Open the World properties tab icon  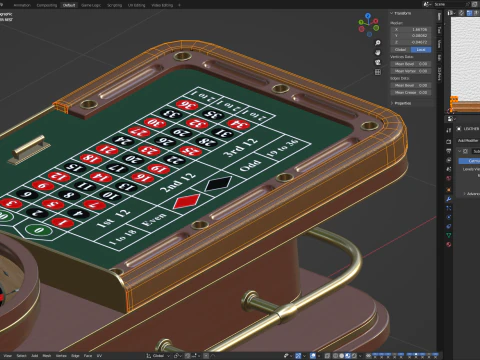click(x=449, y=178)
